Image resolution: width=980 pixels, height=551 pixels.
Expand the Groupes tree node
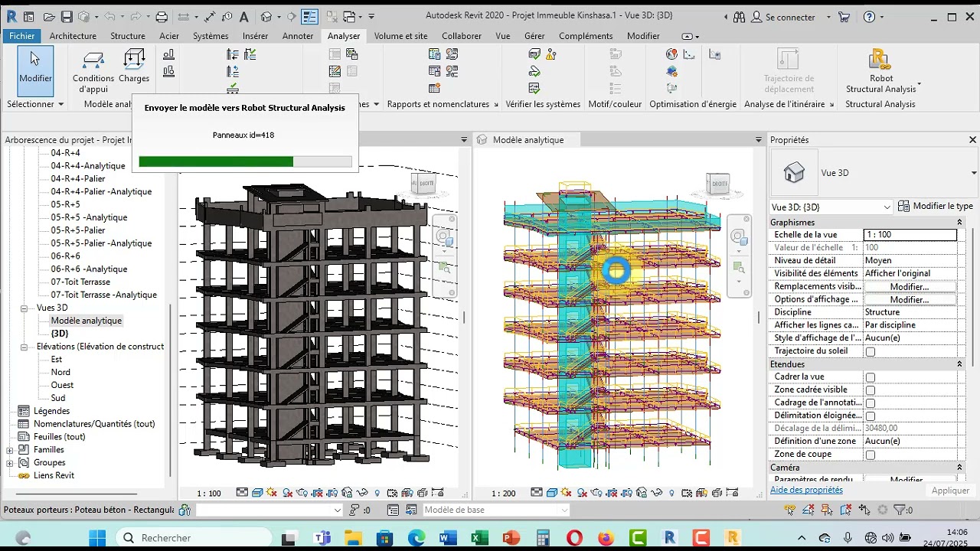point(10,463)
